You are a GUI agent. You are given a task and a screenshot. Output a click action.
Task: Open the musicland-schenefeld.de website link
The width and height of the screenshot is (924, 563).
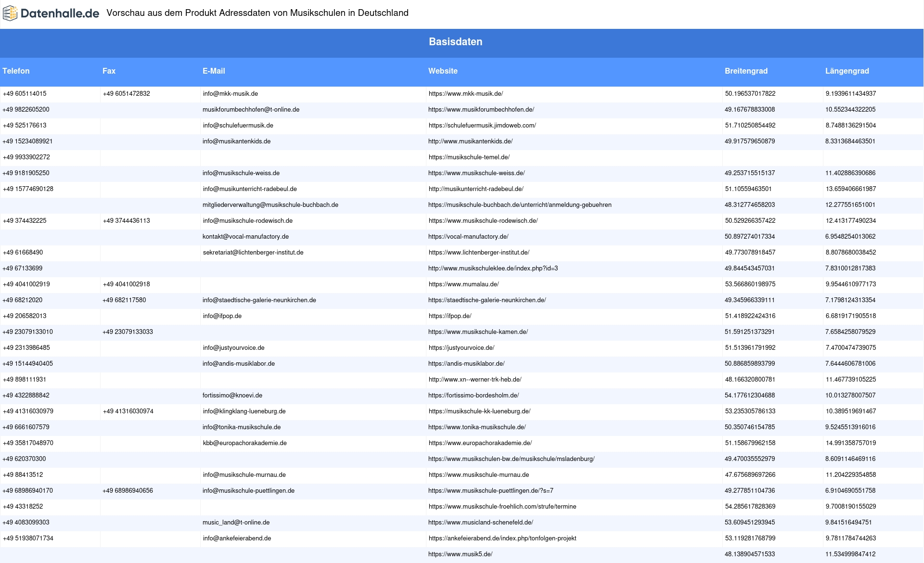481,523
